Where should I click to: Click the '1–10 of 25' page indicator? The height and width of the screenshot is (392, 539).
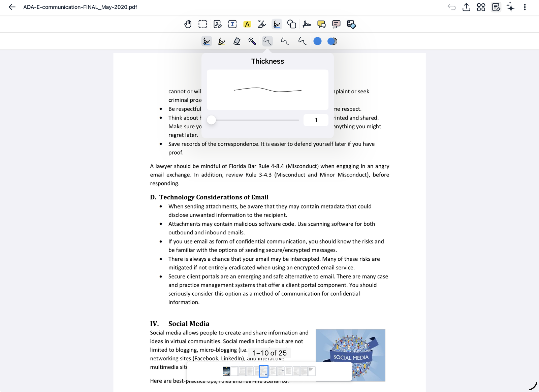point(269,353)
